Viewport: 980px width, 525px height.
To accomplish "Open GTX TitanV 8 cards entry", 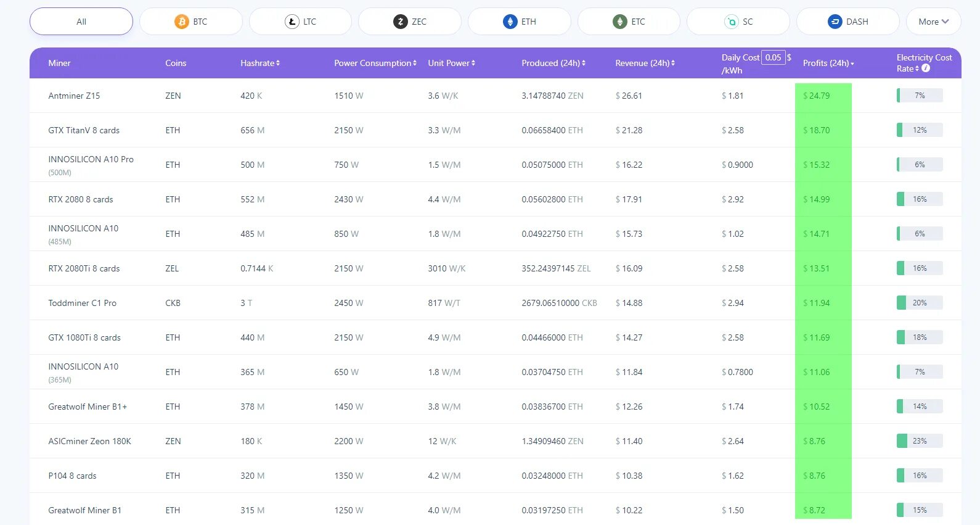I will 84,130.
